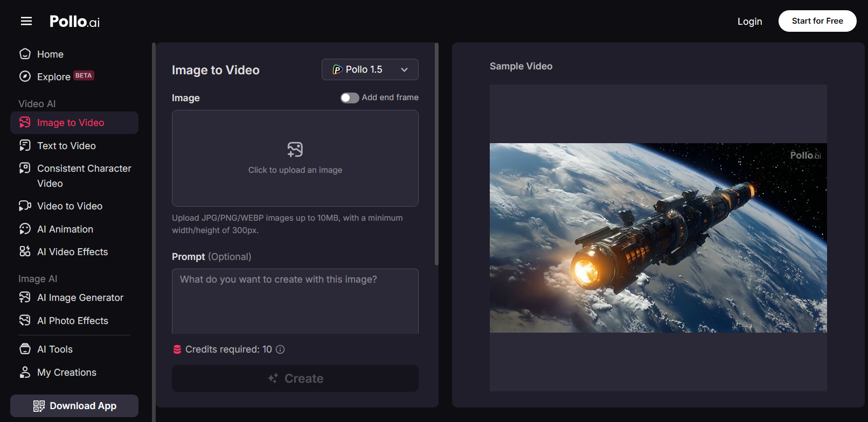The width and height of the screenshot is (868, 422).
Task: Click the Image to Video icon
Action: click(25, 123)
